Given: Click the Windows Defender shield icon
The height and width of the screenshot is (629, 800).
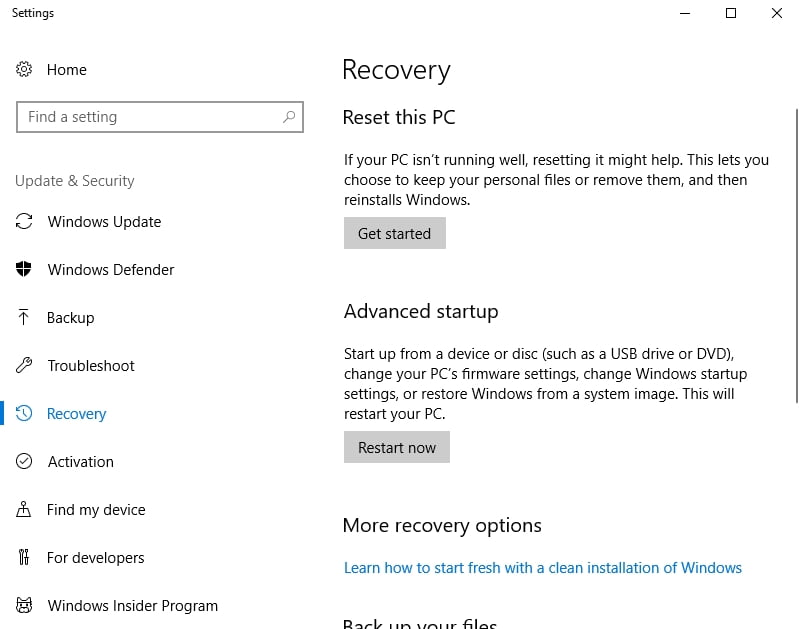Looking at the screenshot, I should click(23, 269).
